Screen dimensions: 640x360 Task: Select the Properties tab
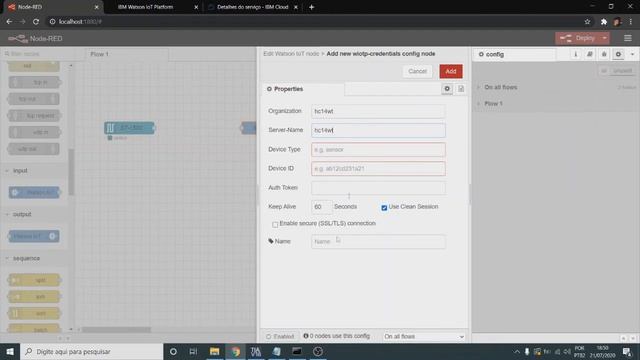coord(303,89)
